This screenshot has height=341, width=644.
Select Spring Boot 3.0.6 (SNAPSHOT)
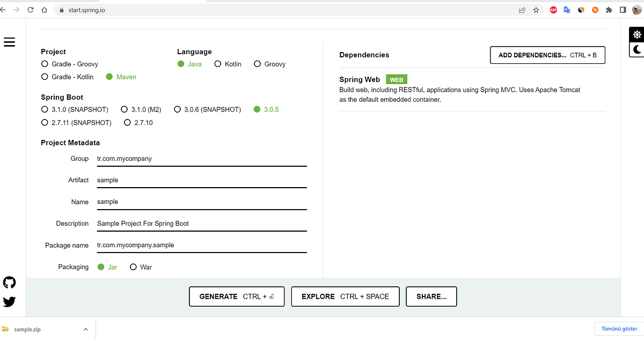(208, 109)
